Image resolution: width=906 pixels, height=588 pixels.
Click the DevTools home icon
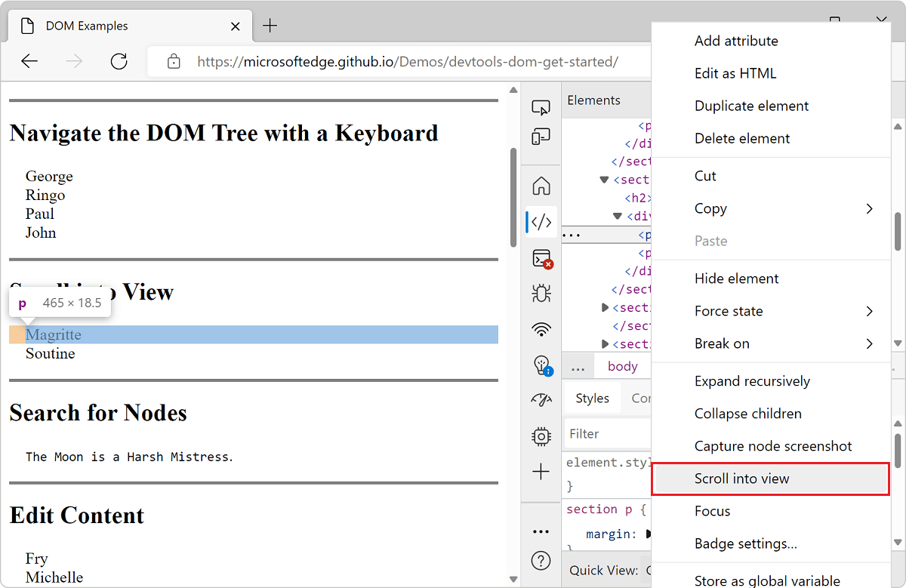[541, 185]
